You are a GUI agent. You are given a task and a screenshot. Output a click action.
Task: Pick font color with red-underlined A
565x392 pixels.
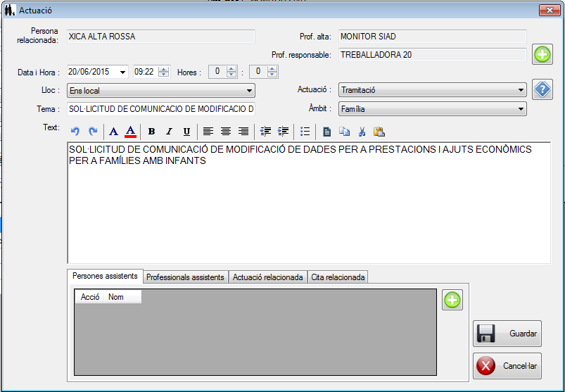pos(130,131)
